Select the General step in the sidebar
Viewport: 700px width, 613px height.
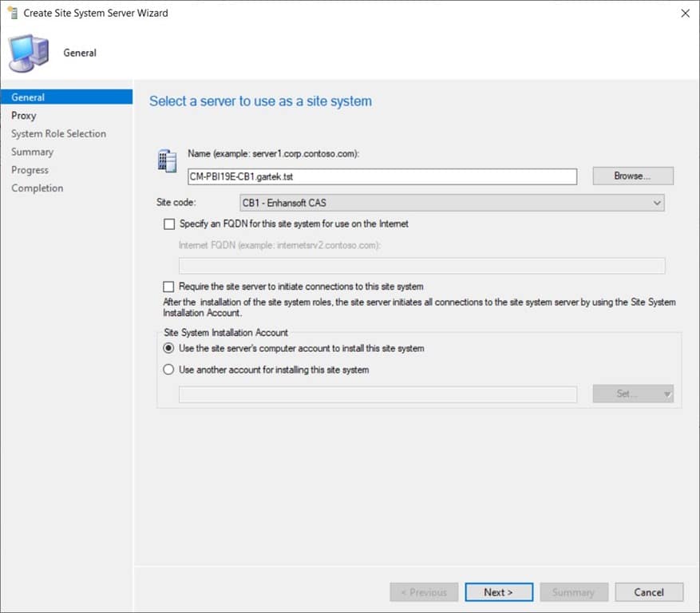coord(27,97)
